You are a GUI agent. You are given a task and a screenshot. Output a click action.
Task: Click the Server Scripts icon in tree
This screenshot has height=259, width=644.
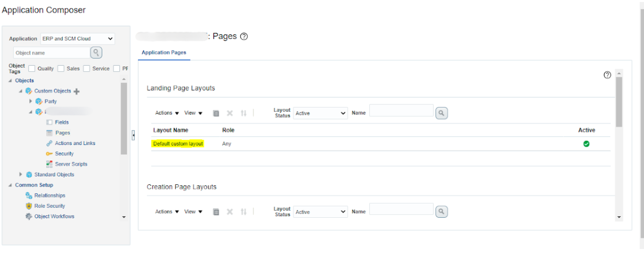point(49,164)
